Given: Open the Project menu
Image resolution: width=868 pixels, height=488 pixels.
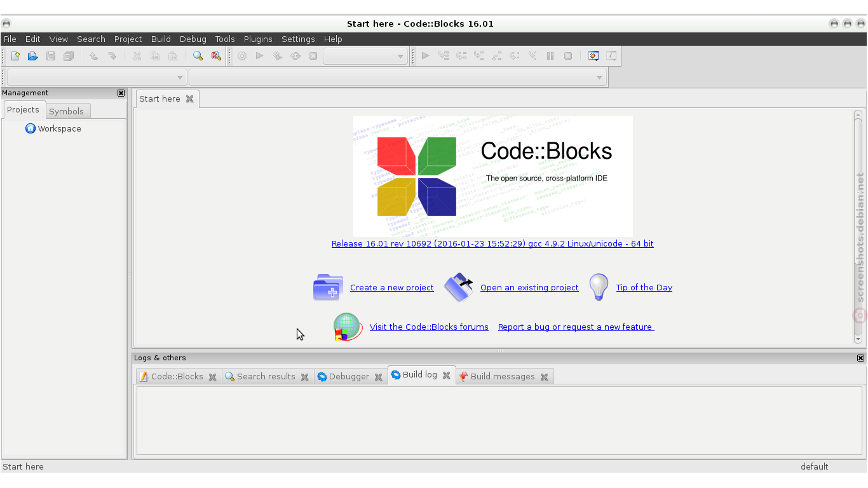Looking at the screenshot, I should 128,39.
